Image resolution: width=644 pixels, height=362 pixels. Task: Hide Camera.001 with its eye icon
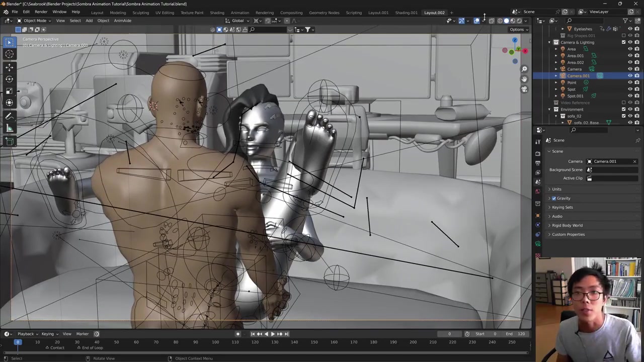pyautogui.click(x=630, y=76)
